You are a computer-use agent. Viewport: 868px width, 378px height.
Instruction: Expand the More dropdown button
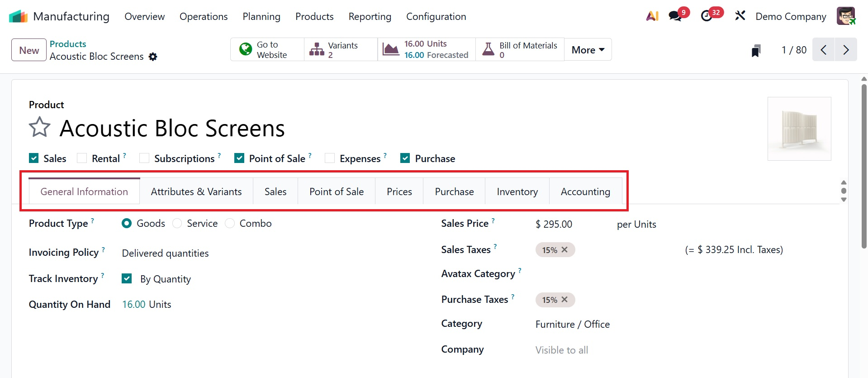(588, 50)
